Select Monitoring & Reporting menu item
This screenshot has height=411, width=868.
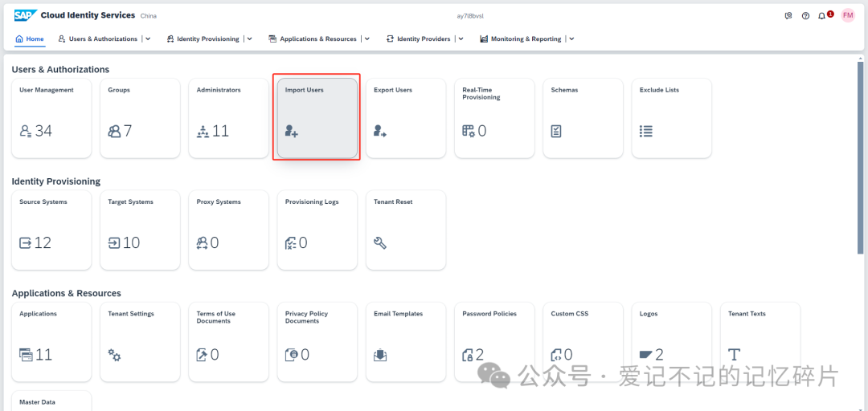520,39
